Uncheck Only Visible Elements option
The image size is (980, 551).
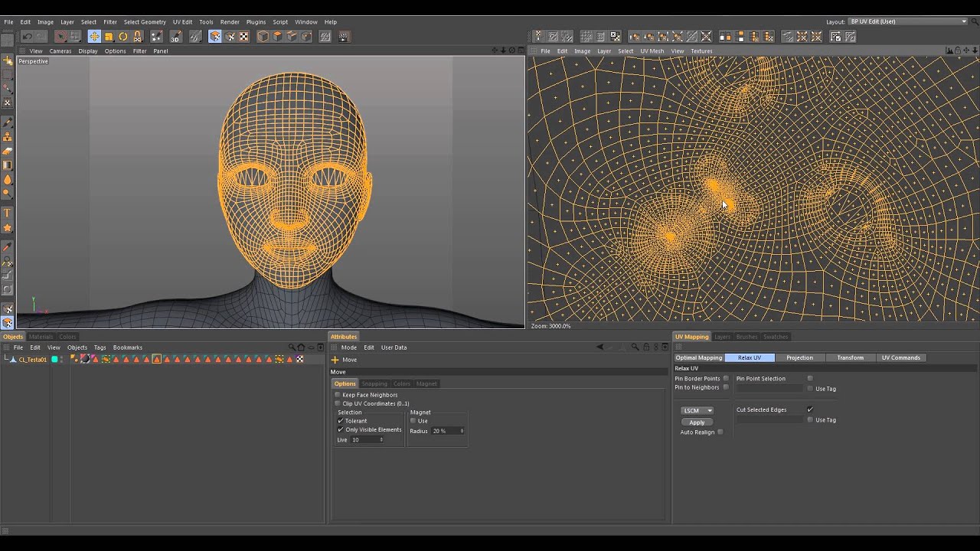tap(341, 429)
